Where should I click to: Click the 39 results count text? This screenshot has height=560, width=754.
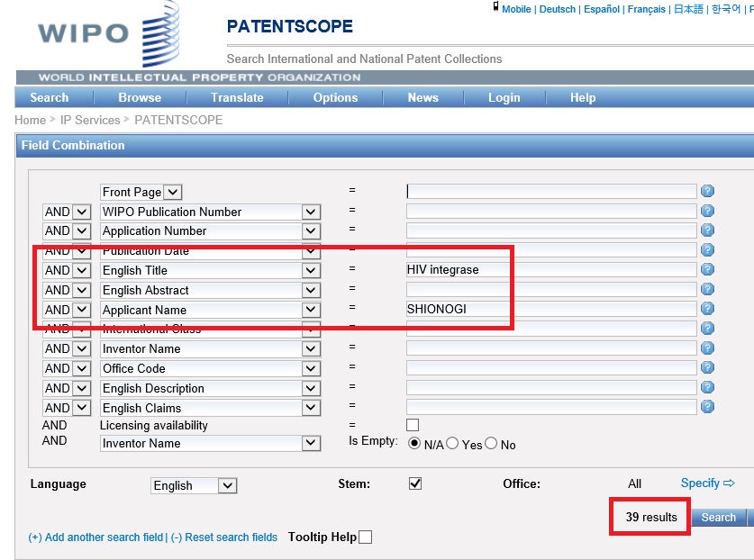(x=651, y=517)
